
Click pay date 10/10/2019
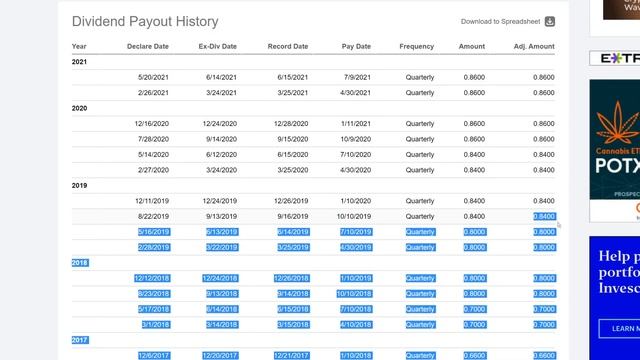tap(354, 216)
